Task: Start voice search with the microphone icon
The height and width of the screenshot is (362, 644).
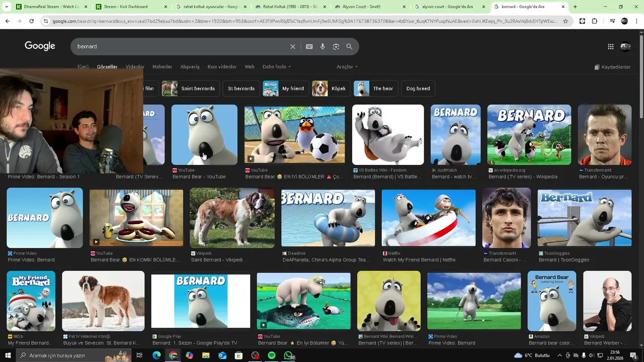Action: tap(323, 46)
